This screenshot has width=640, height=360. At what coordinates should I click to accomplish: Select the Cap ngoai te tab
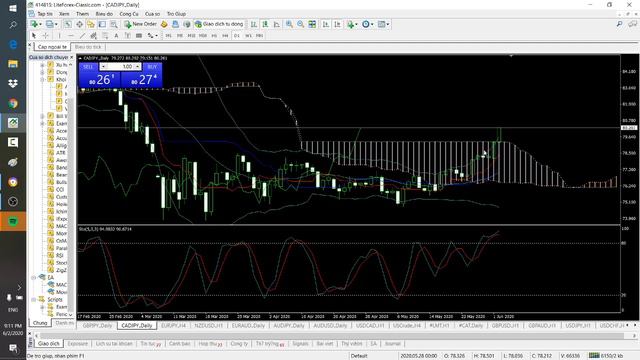pyautogui.click(x=52, y=47)
